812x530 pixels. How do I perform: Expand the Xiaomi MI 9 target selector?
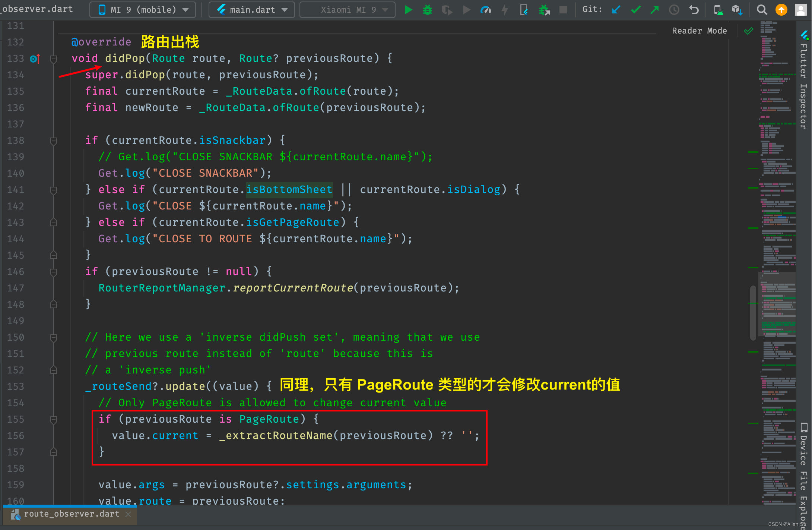(348, 10)
